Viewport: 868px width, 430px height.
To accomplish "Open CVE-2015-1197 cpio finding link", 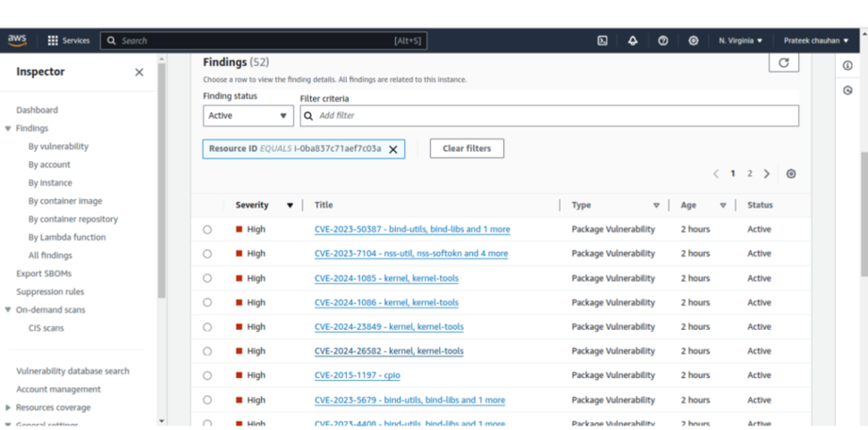I will pyautogui.click(x=357, y=375).
